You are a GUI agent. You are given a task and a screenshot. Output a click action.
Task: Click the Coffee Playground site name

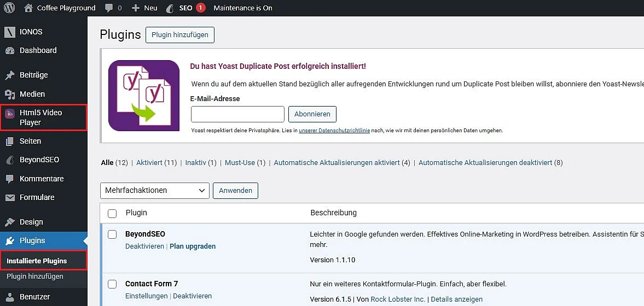[66, 8]
